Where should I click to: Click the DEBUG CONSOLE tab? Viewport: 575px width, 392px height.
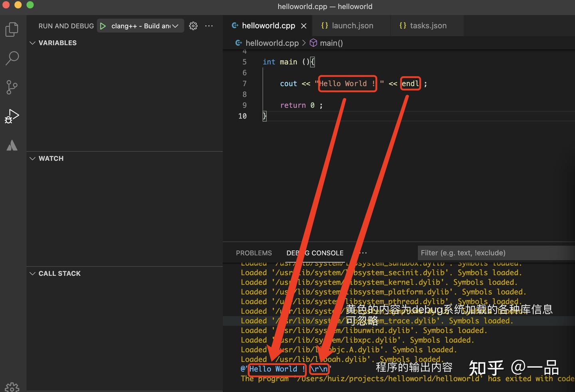click(x=315, y=253)
